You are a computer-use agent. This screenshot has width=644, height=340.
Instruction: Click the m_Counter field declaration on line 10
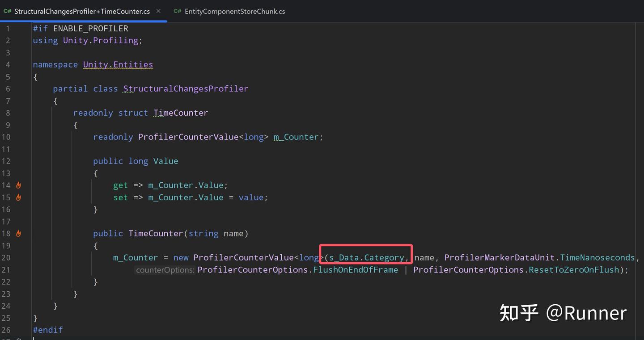coord(296,137)
